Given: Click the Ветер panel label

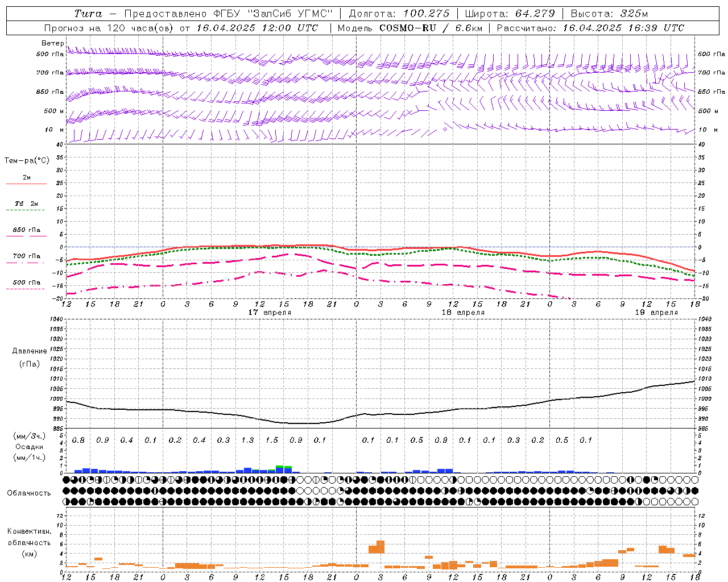Looking at the screenshot, I should [x=52, y=43].
